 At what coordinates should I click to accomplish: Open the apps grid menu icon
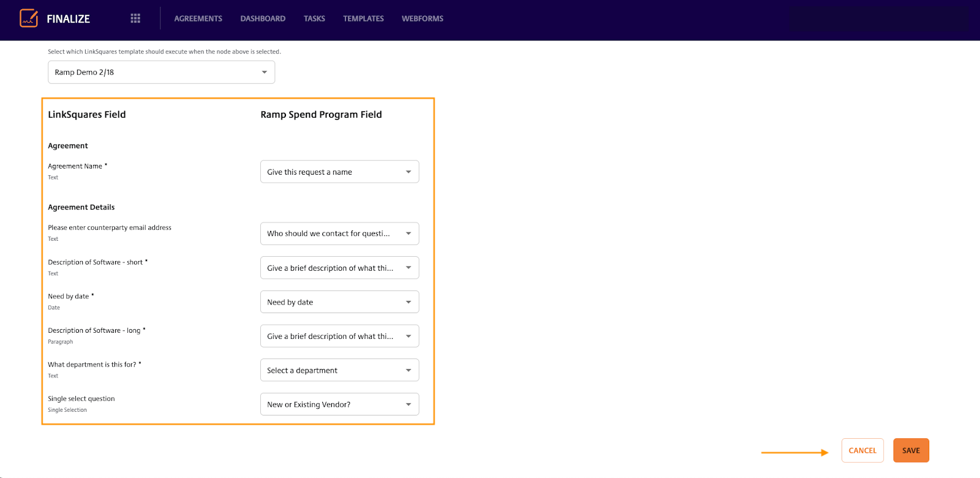pyautogui.click(x=135, y=18)
